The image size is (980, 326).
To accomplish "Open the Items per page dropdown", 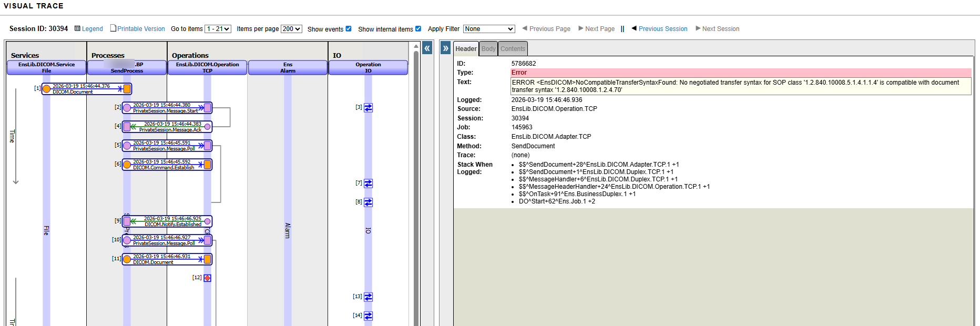I will [291, 29].
